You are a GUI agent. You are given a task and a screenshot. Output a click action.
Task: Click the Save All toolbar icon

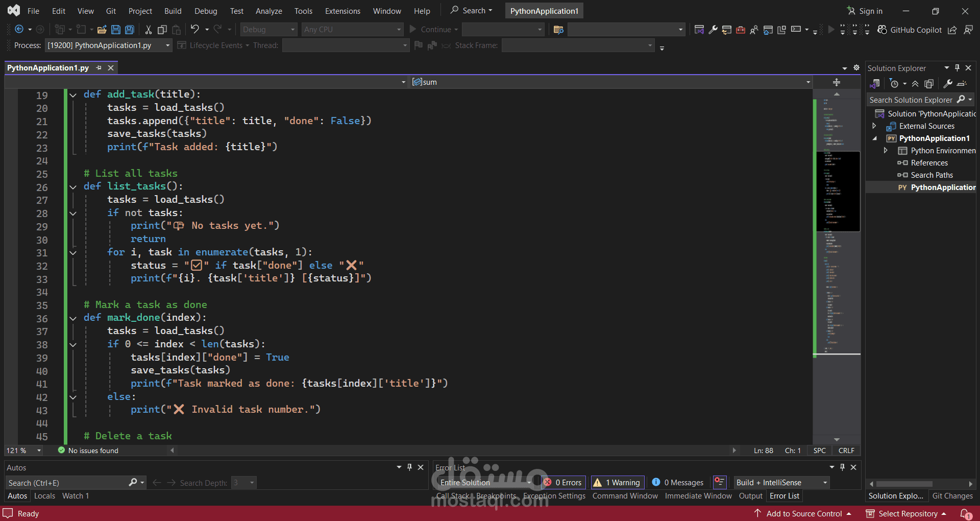(130, 30)
